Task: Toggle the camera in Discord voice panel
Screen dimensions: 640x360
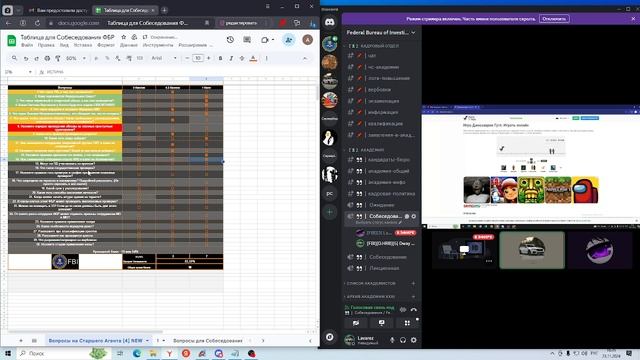Action: pyautogui.click(x=356, y=323)
